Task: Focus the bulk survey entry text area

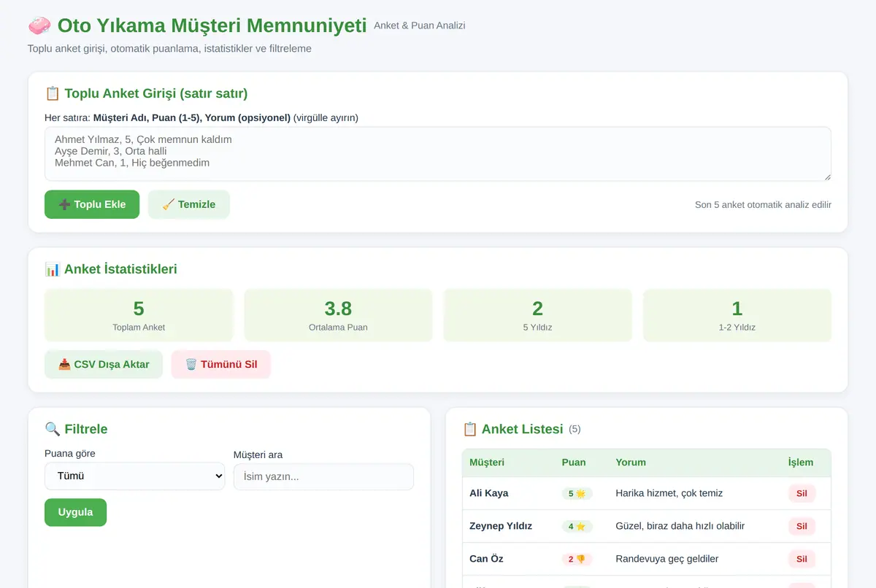Action: pyautogui.click(x=438, y=154)
